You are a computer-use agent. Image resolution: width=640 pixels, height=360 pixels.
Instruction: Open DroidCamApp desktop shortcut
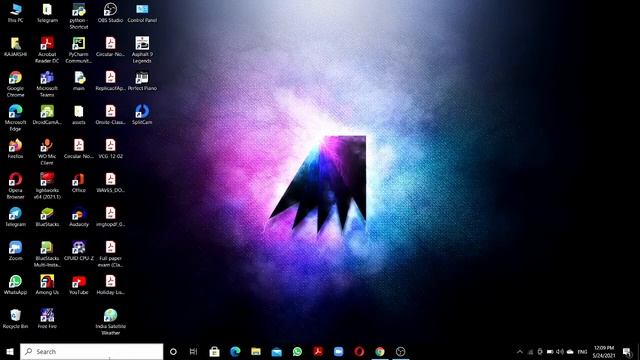click(x=47, y=114)
